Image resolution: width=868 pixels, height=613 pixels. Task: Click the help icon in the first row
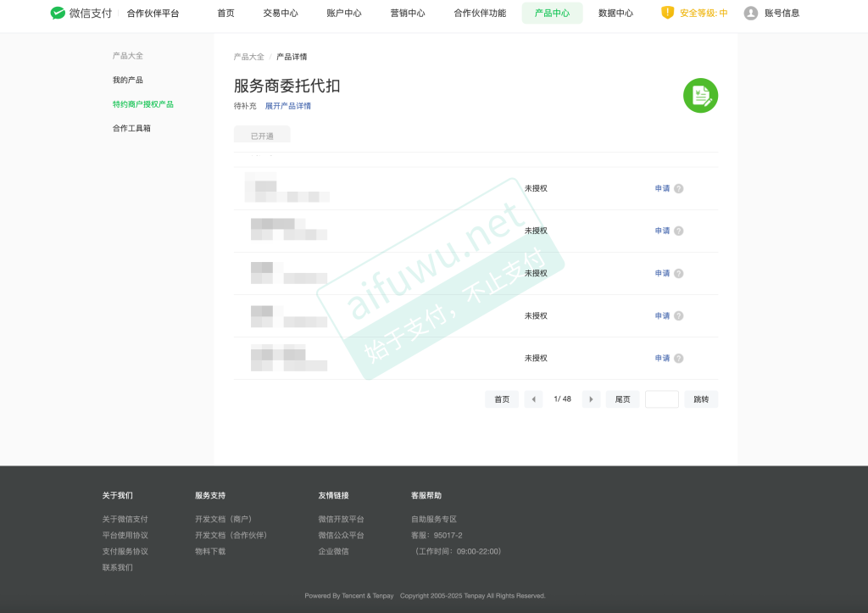(x=679, y=188)
